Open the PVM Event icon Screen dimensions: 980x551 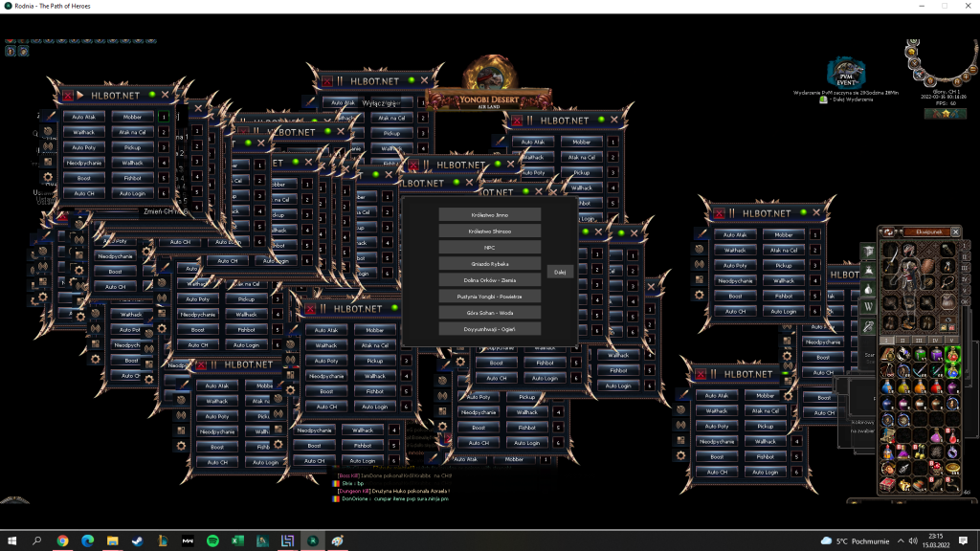[x=846, y=73]
